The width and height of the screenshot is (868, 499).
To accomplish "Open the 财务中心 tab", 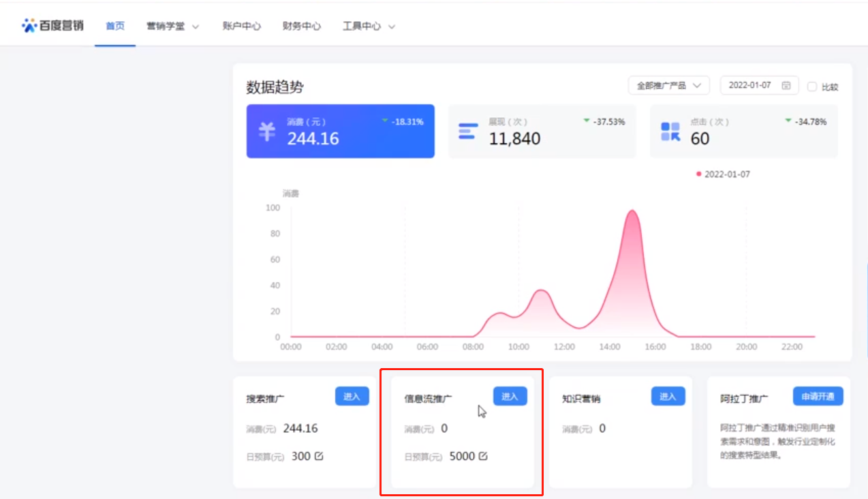I will (x=301, y=27).
